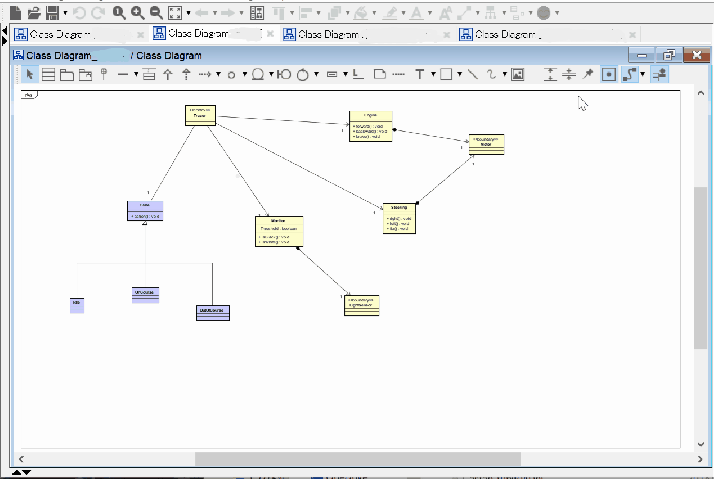Select the Text tool in diagram toolbar
Image resolution: width=714 pixels, height=479 pixels.
[420, 74]
